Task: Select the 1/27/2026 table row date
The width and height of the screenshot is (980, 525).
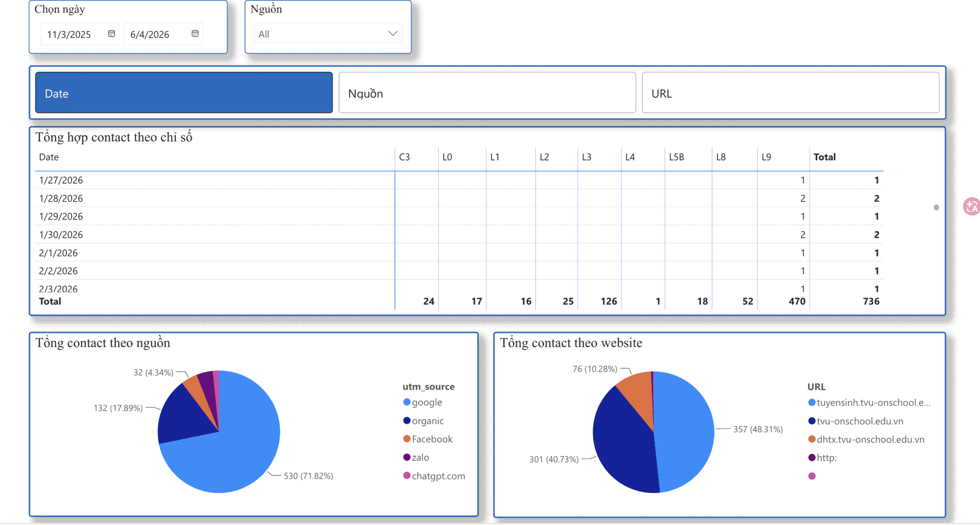Action: (61, 180)
